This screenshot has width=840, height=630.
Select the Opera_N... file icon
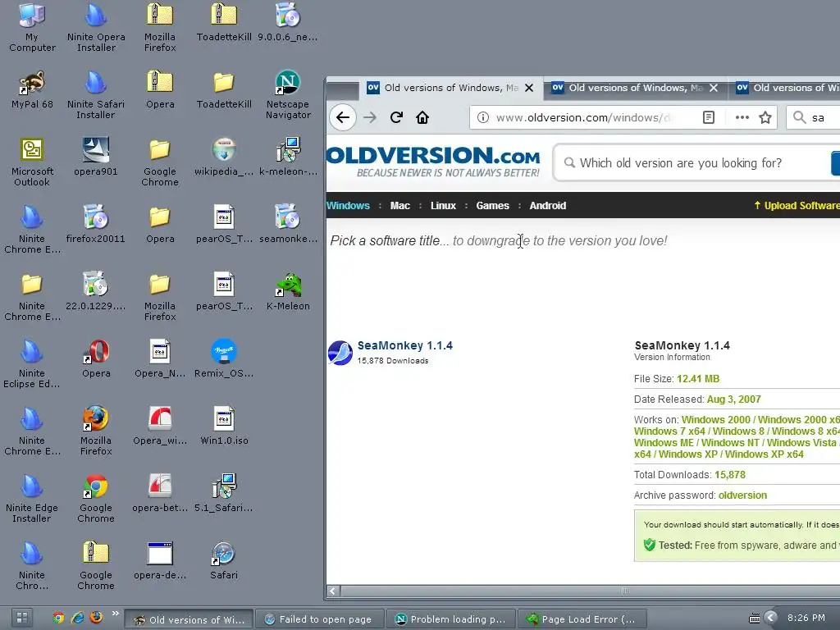tap(160, 359)
